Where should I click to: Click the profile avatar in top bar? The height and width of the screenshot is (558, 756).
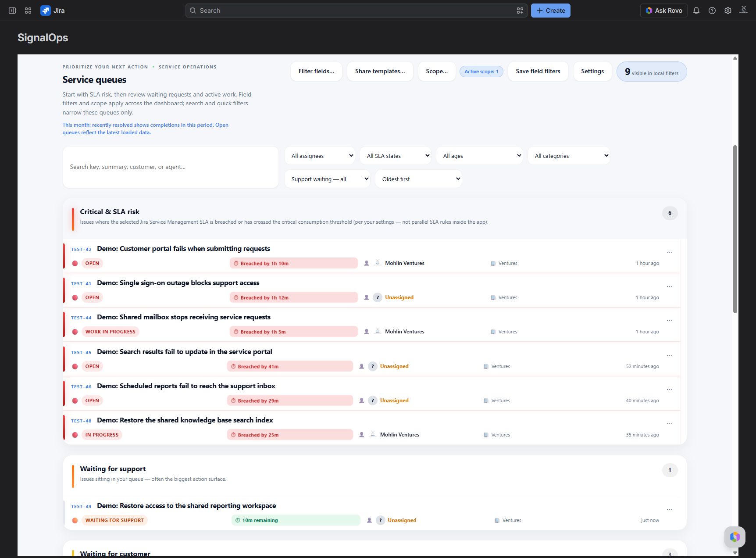click(744, 10)
